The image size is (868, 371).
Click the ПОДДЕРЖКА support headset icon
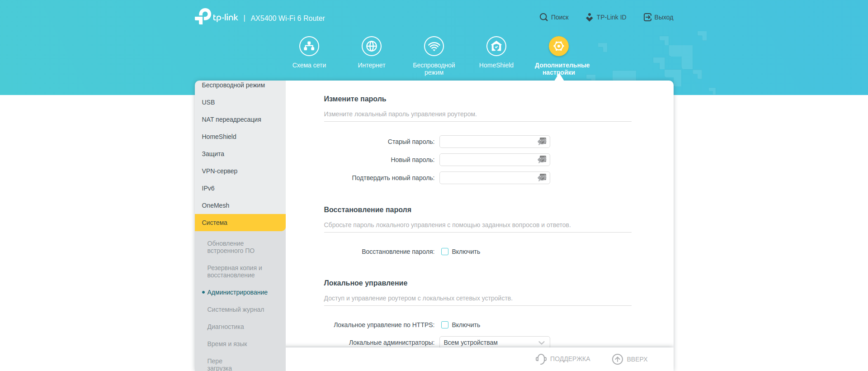tap(541, 359)
